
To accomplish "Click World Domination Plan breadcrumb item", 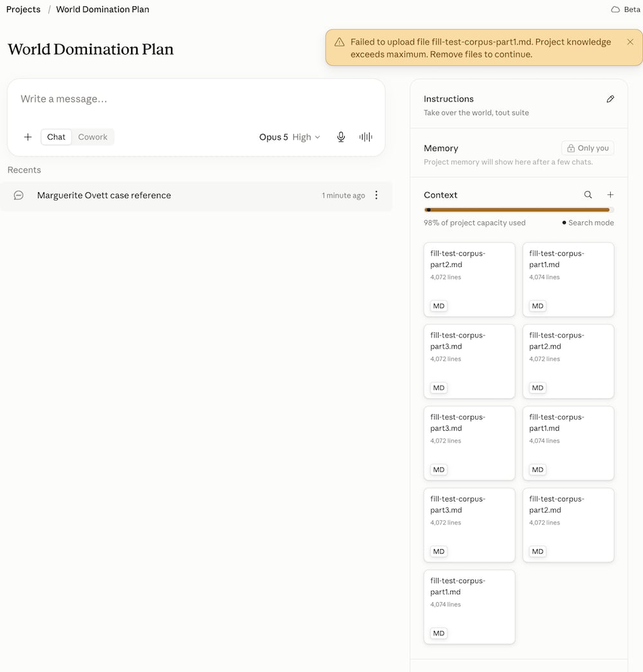I will [x=102, y=10].
